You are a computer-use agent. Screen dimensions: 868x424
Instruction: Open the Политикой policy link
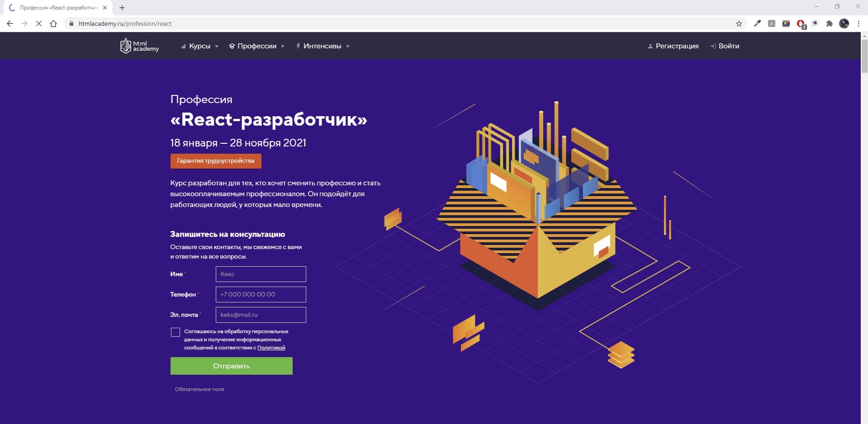(271, 348)
